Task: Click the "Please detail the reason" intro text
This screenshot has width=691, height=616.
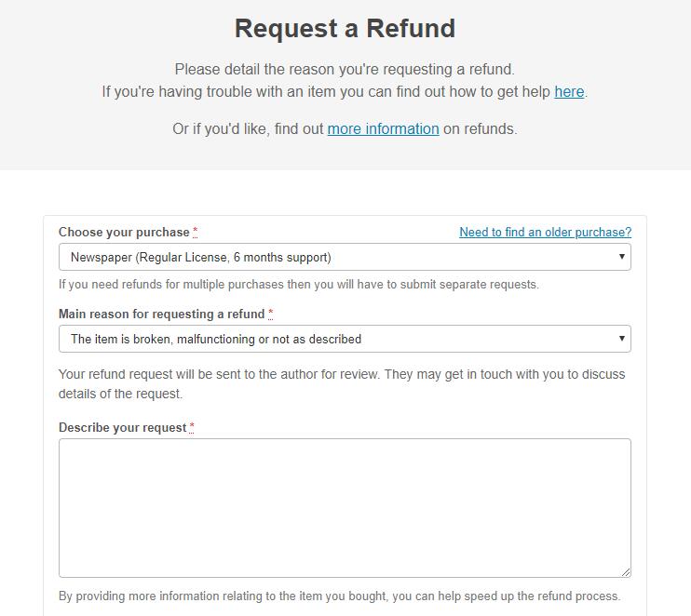Action: tap(345, 69)
